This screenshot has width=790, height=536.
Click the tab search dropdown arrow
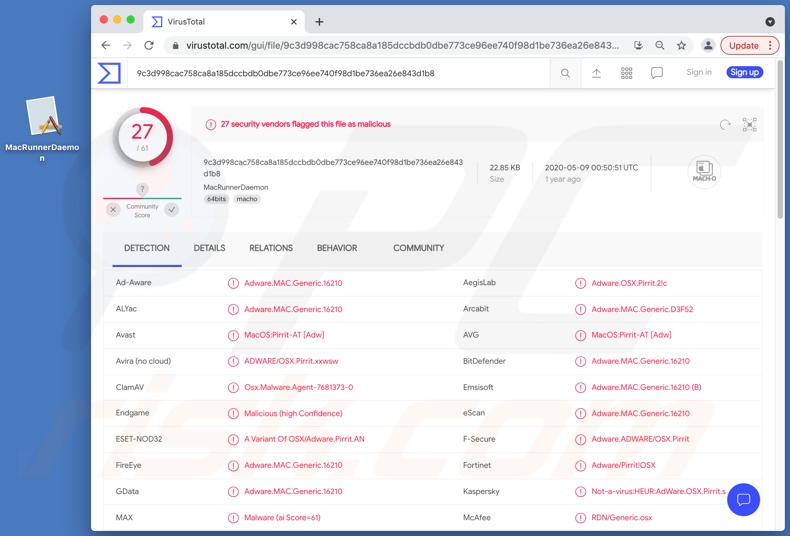[770, 22]
